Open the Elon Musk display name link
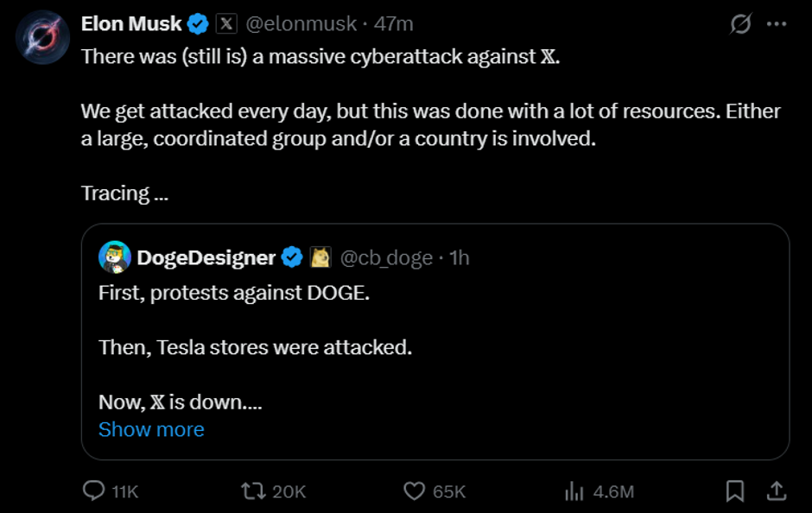The width and height of the screenshot is (812, 513). [x=131, y=24]
